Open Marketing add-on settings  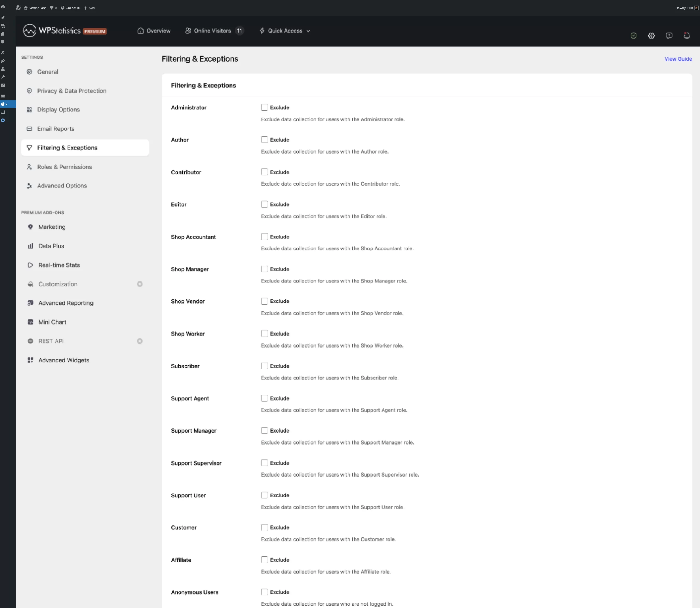[x=85, y=227]
